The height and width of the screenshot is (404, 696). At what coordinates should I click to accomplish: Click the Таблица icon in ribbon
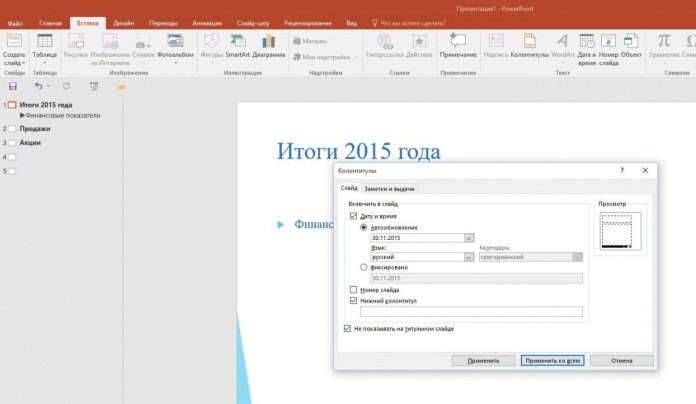[x=45, y=41]
